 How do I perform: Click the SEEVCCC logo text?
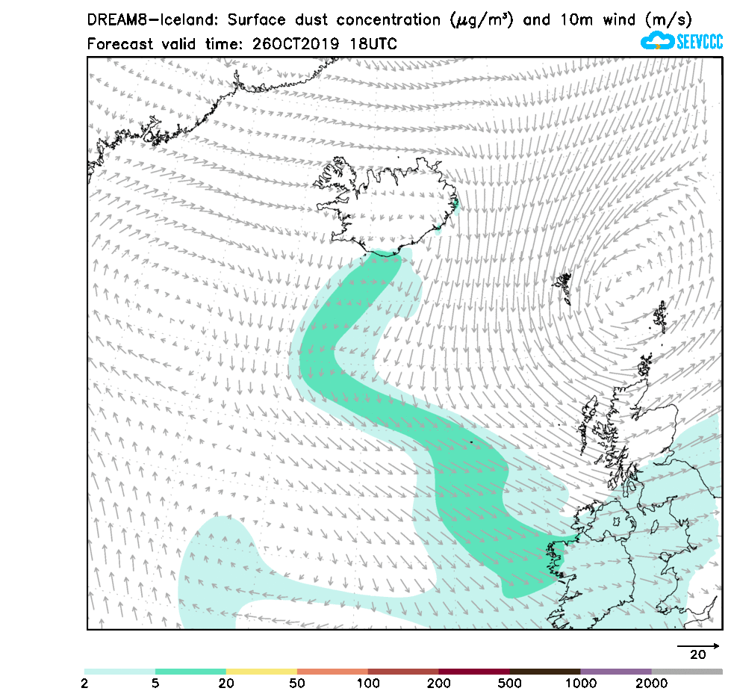pyautogui.click(x=699, y=42)
